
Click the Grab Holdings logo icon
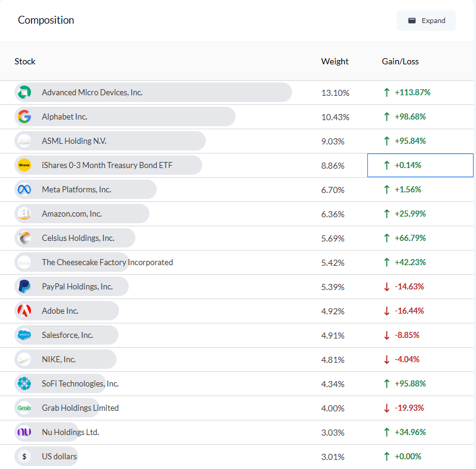pos(24,408)
